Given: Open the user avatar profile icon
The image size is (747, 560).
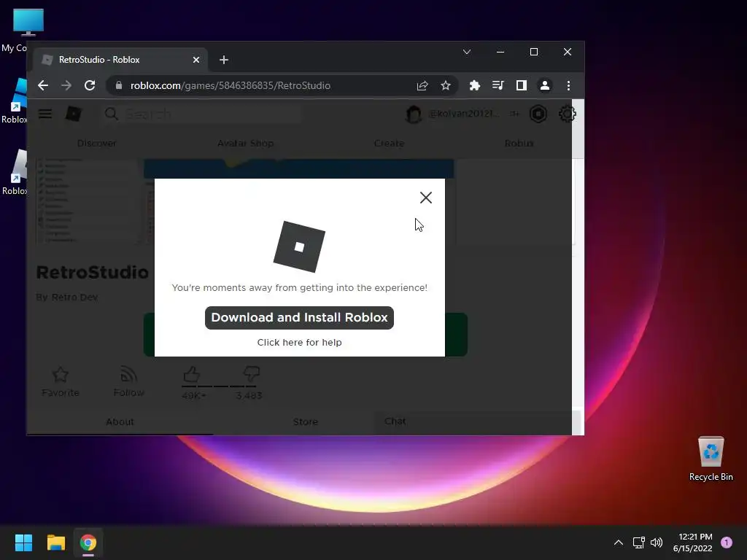Looking at the screenshot, I should (414, 114).
